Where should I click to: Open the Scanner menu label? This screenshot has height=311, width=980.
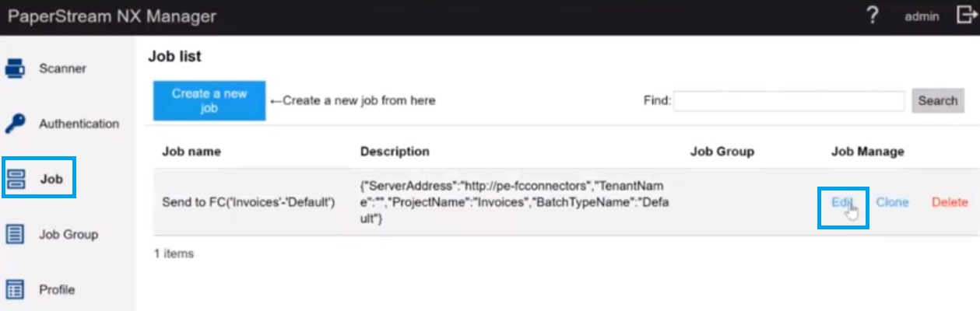[62, 68]
